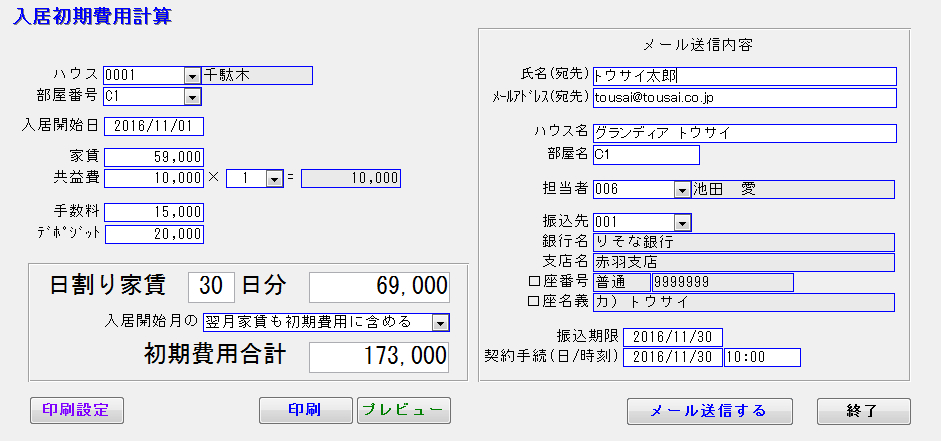Click the 入居開始日 date field
Image resolution: width=941 pixels, height=441 pixels.
coord(154,126)
